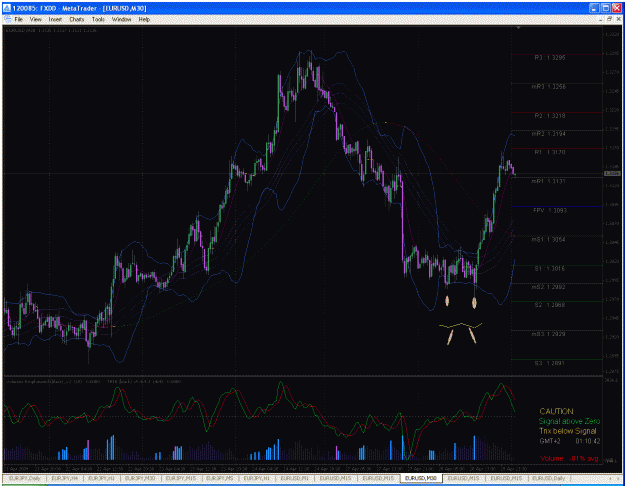Image resolution: width=625 pixels, height=486 pixels.
Task: Click the FPV 1.3093 pivot label
Action: click(x=550, y=211)
